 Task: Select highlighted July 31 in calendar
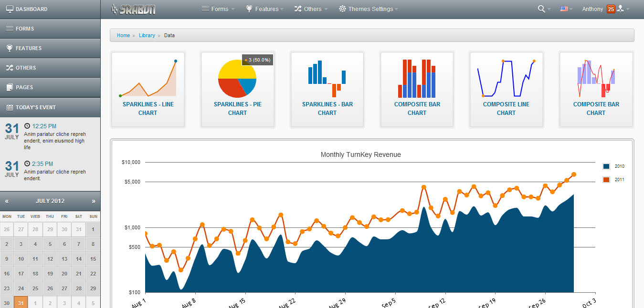pyautogui.click(x=21, y=303)
